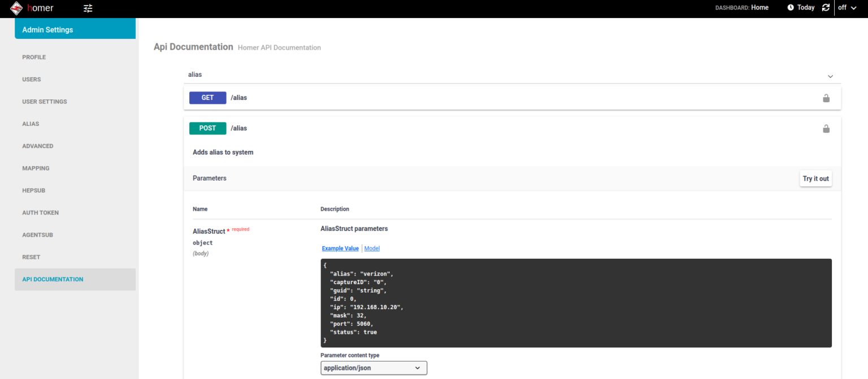The height and width of the screenshot is (379, 868).
Task: Click the Try it out button
Action: pos(815,178)
